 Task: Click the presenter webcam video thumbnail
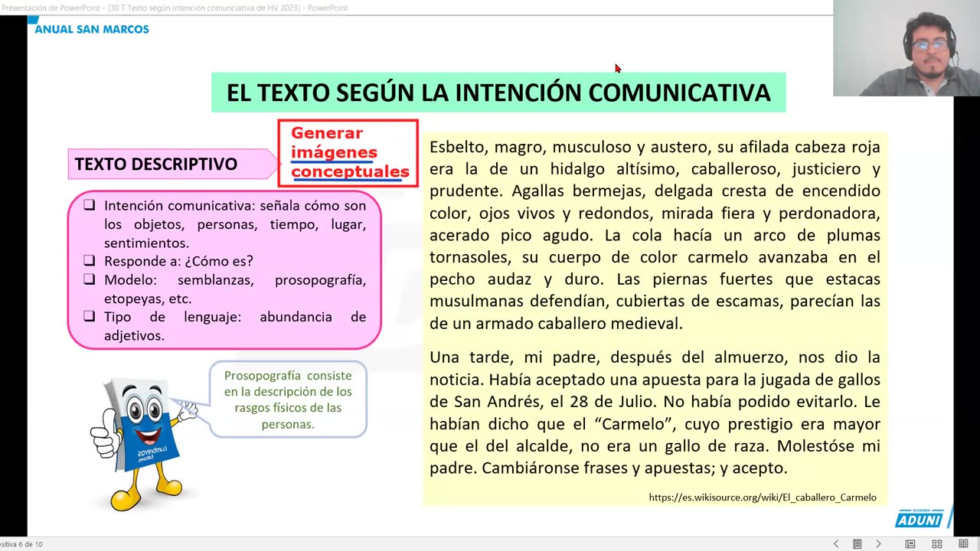click(x=906, y=47)
